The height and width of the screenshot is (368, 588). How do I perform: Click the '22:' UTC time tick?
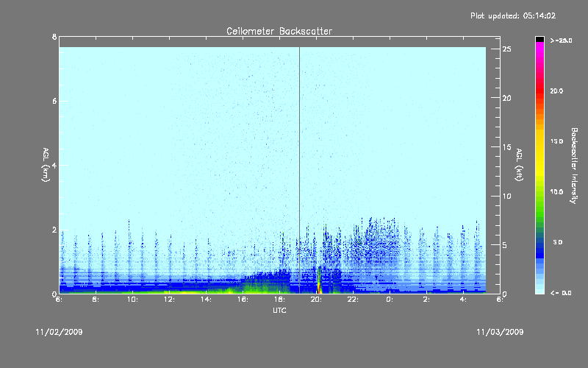(x=353, y=300)
